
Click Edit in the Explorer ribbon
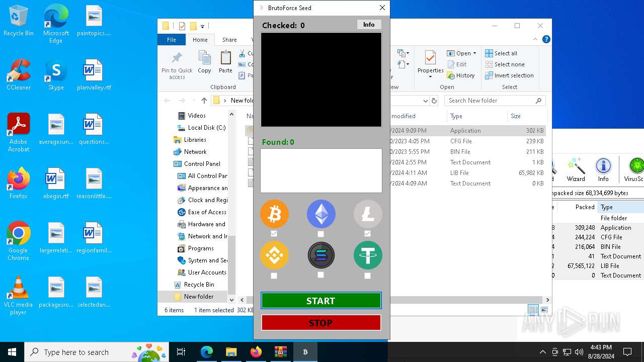tap(457, 64)
